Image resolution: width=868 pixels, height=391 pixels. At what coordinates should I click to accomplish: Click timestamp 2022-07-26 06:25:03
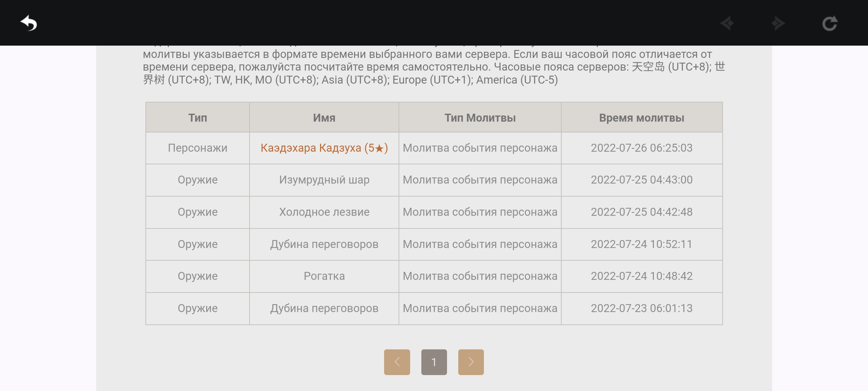tap(641, 148)
